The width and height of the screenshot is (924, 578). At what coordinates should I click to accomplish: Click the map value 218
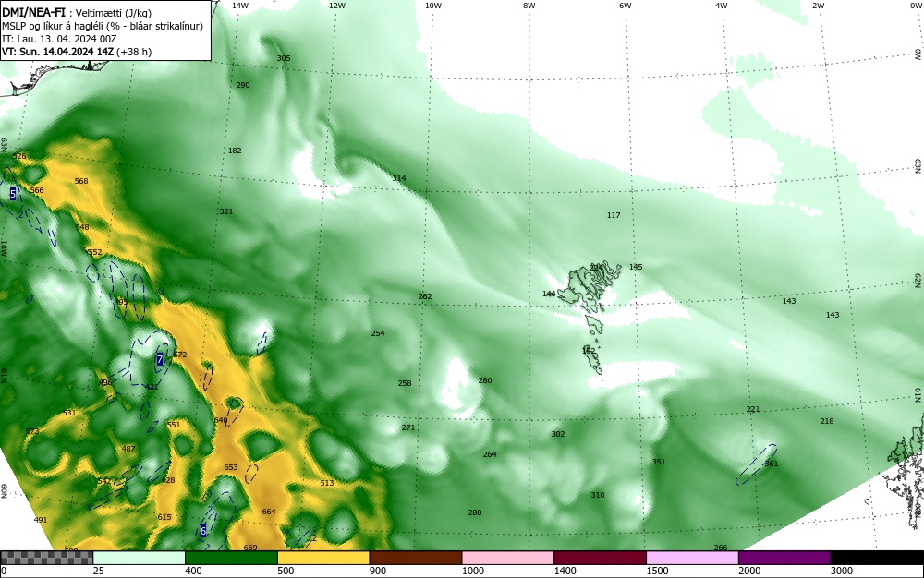pyautogui.click(x=827, y=421)
